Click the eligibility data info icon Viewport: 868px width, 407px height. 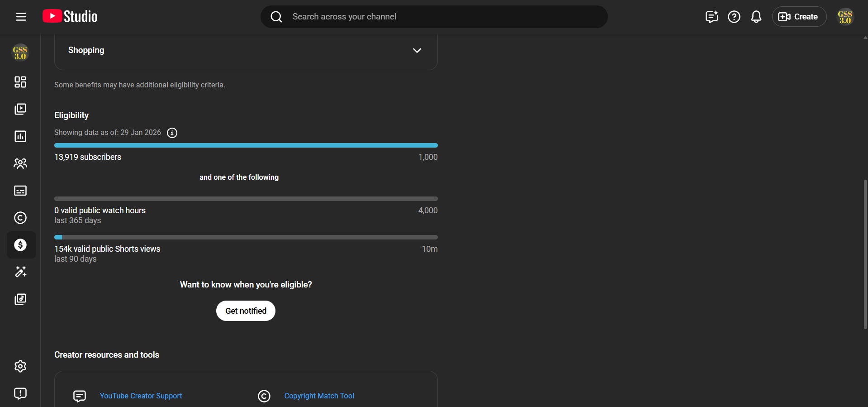coord(172,133)
